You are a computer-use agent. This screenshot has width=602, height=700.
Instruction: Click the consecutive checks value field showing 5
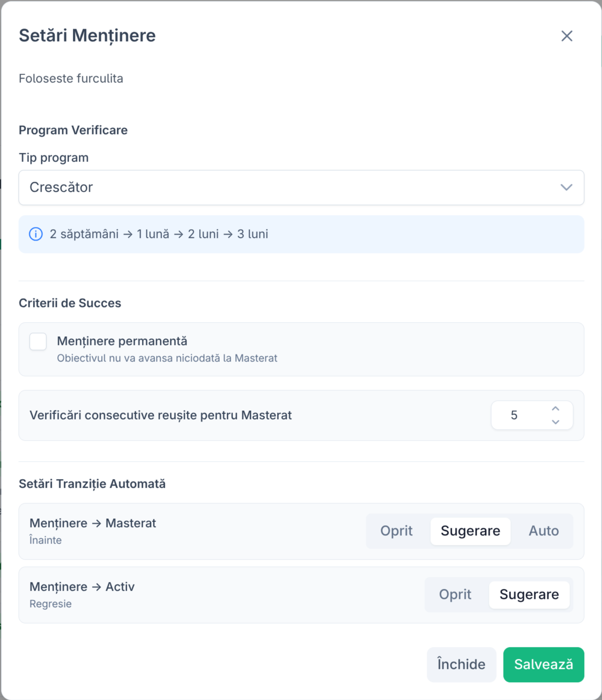[515, 415]
